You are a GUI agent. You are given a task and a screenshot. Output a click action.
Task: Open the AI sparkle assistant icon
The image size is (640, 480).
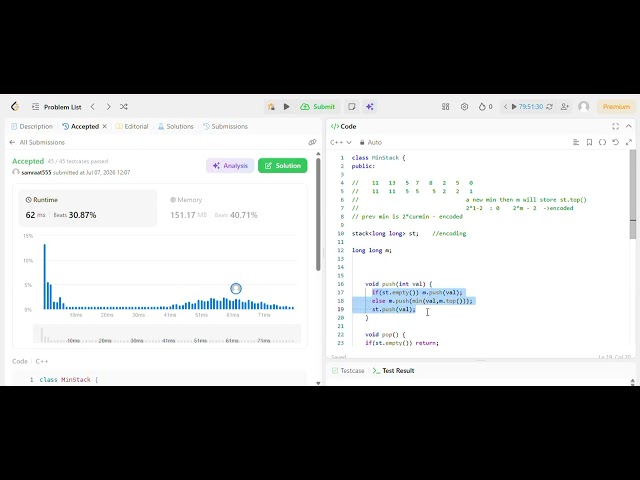click(370, 107)
